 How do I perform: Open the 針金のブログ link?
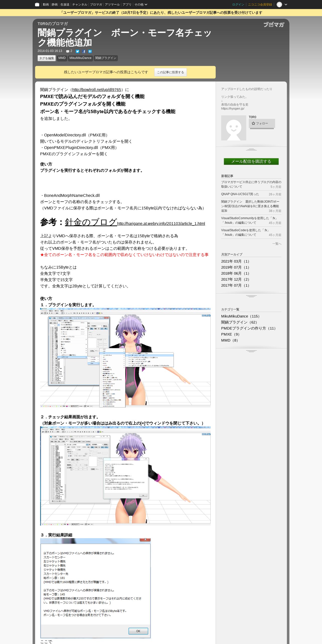point(91,222)
